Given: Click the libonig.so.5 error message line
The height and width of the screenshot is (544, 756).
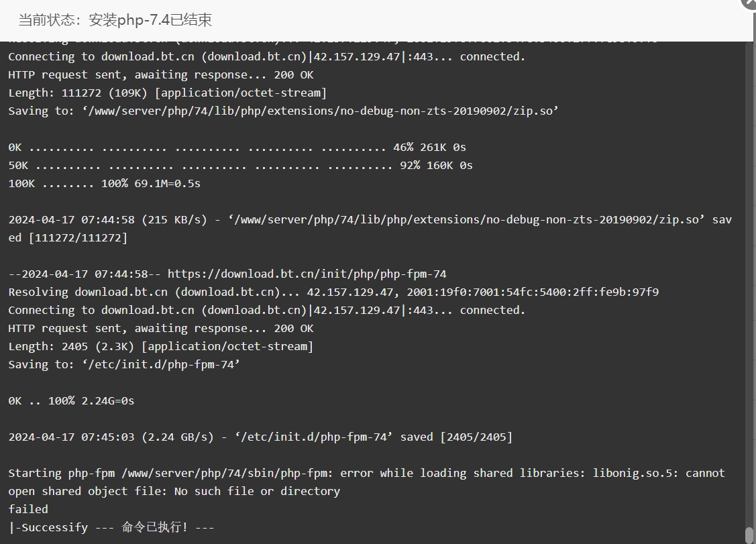Looking at the screenshot, I should 366,482.
